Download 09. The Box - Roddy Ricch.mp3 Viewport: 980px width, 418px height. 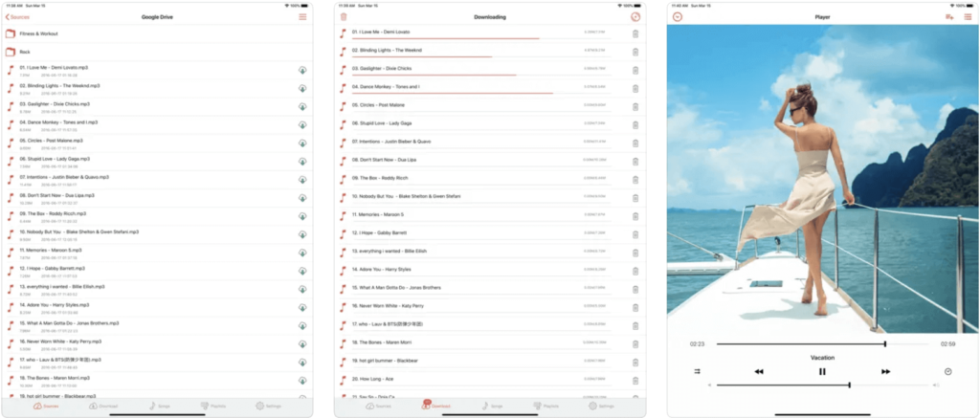301,216
